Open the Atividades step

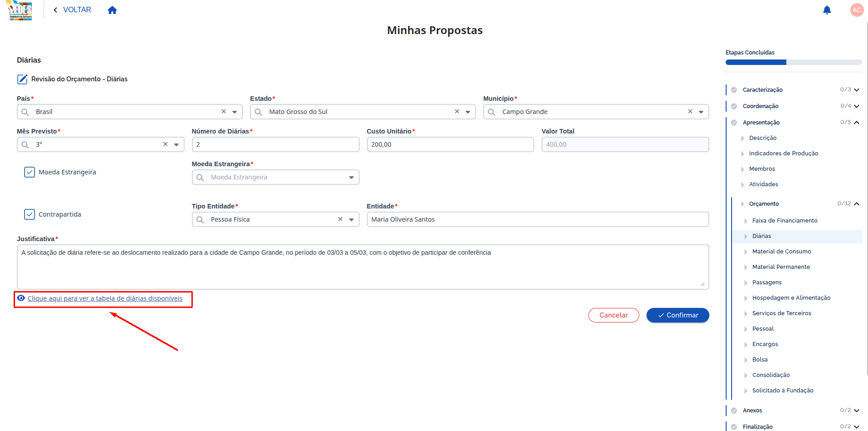point(763,184)
